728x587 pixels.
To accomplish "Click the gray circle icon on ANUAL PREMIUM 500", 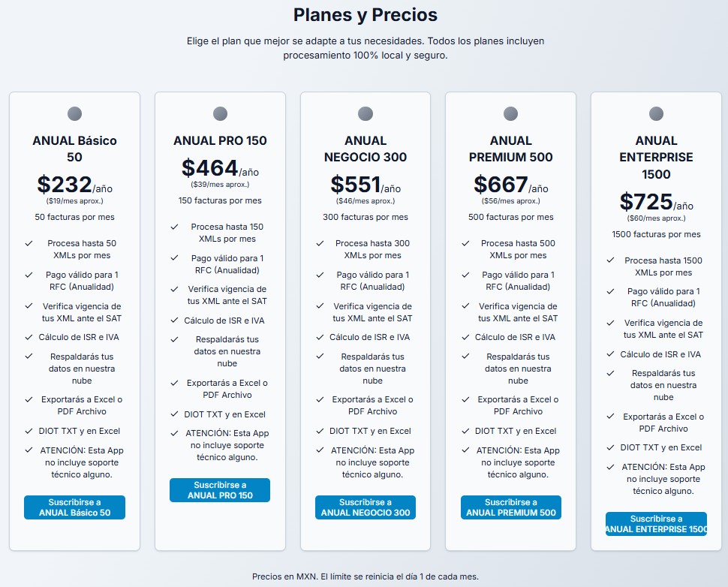I will point(510,114).
